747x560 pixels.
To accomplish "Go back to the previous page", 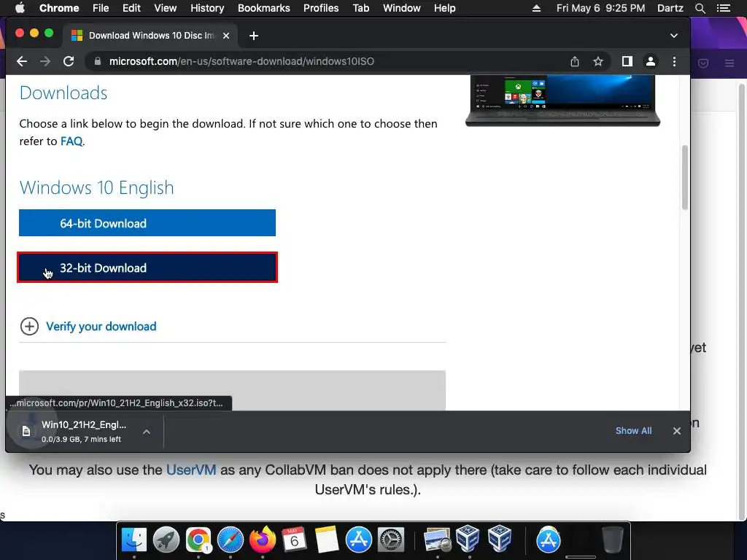I will click(x=22, y=61).
